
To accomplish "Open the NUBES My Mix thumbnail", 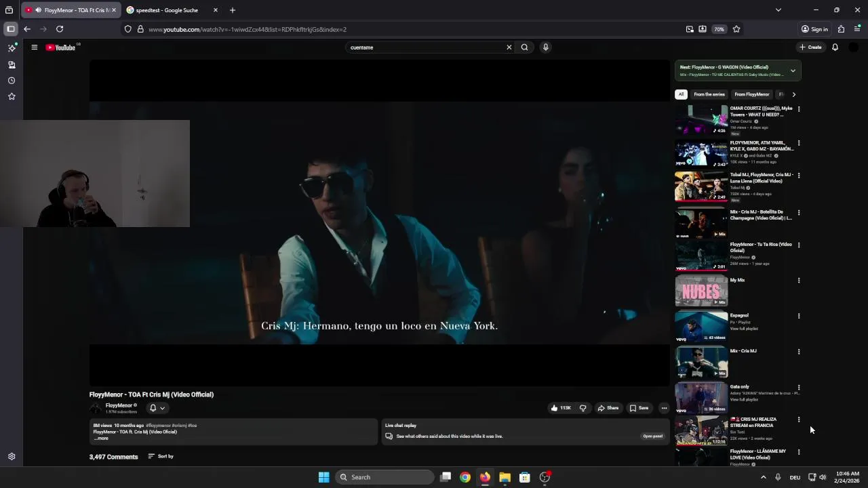I will [701, 291].
